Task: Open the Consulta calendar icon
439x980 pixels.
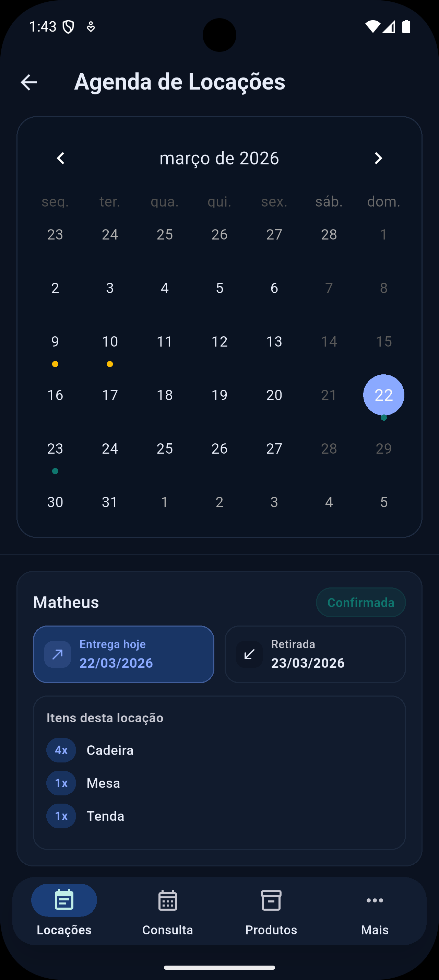Action: pyautogui.click(x=168, y=900)
